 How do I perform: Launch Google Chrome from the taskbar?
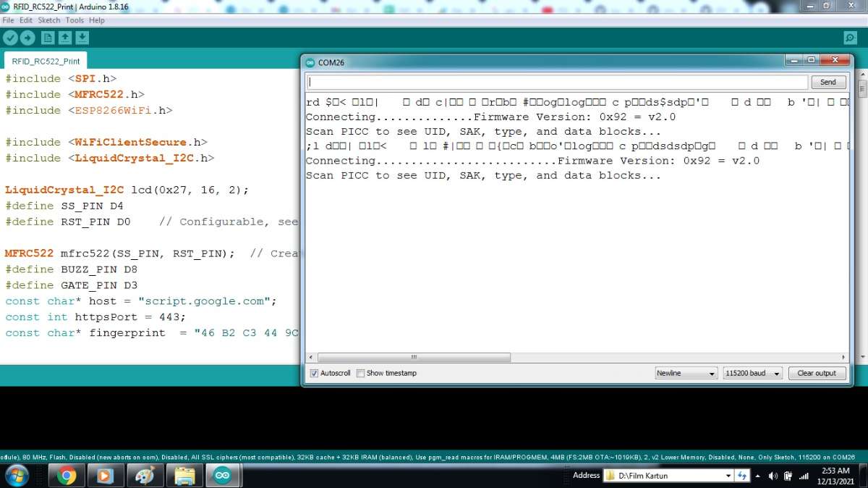click(x=67, y=476)
